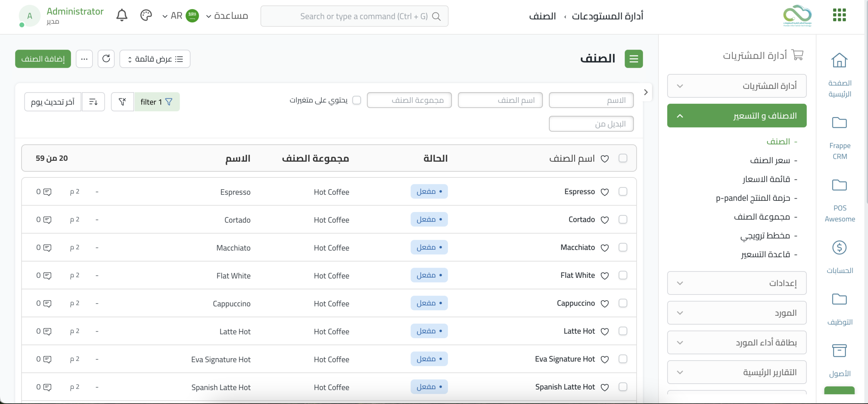
Task: Click the refresh list icon
Action: 106,59
